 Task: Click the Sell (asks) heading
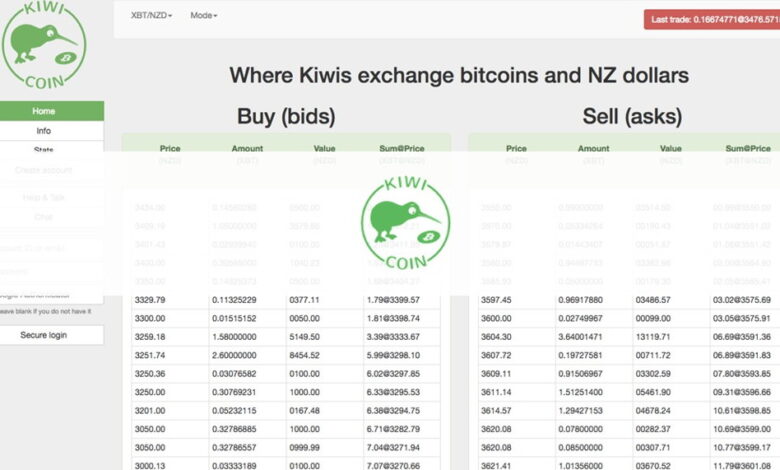[632, 116]
